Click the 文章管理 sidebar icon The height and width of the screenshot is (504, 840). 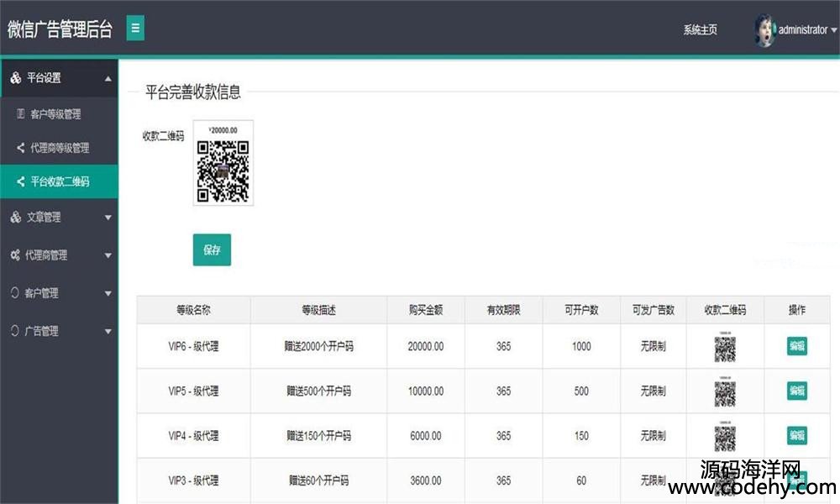(x=16, y=218)
